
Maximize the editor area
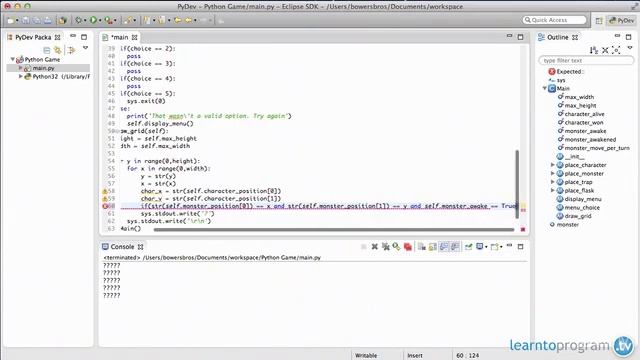520,37
